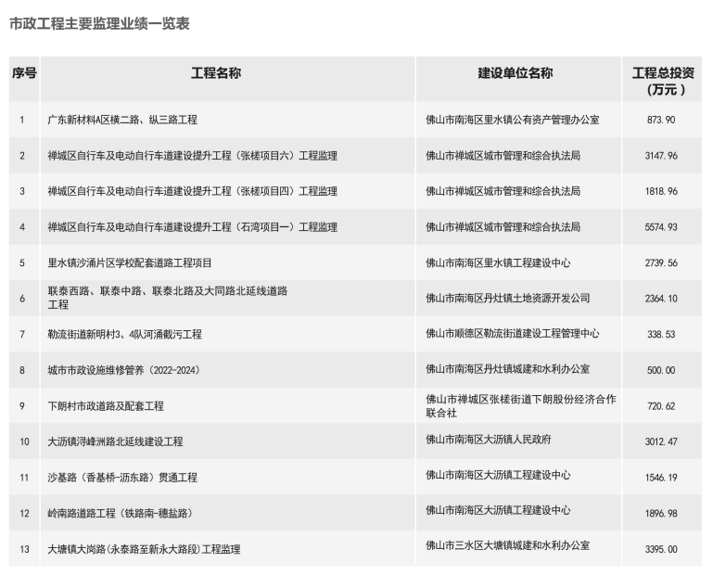Select investment value 3147.96

[x=661, y=156]
